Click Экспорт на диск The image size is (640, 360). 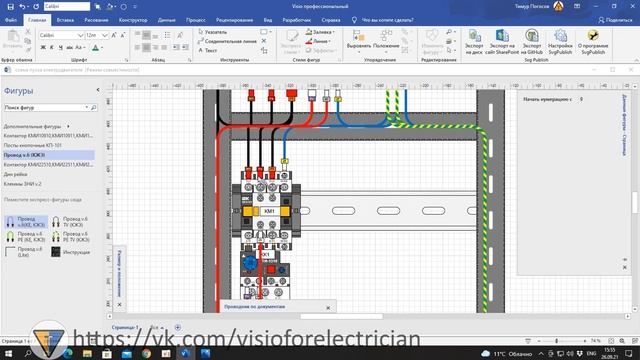click(x=474, y=42)
